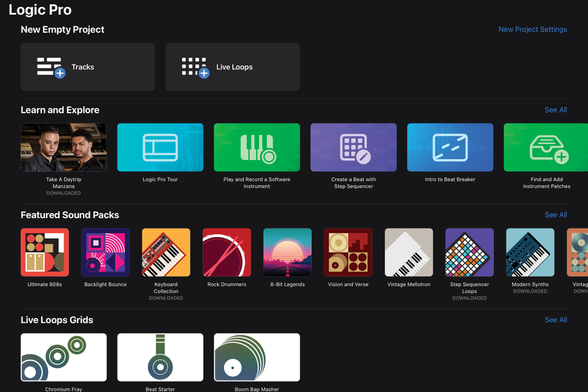Open the Boom Bap Masher grid
588x392 pixels.
tap(256, 357)
